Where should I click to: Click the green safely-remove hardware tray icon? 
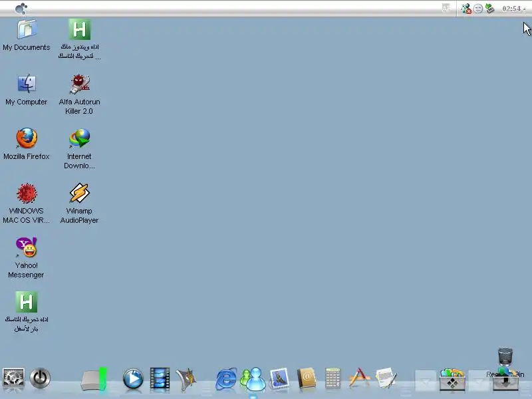click(489, 8)
